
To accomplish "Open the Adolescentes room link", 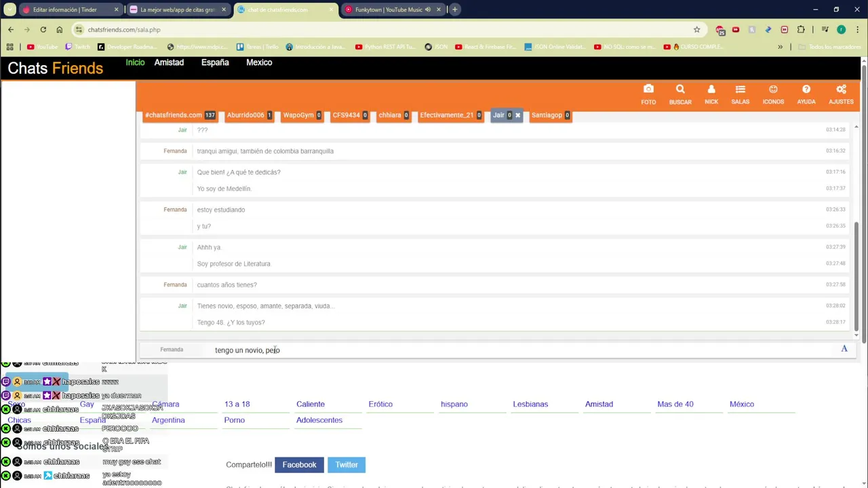I will click(319, 420).
